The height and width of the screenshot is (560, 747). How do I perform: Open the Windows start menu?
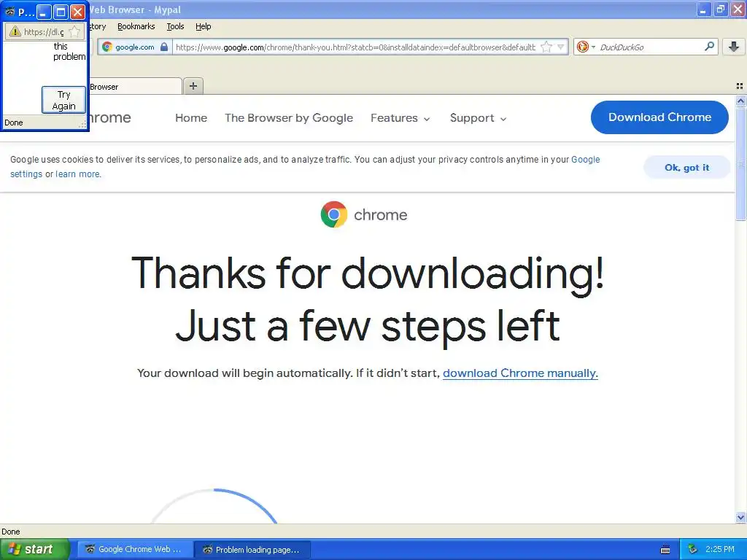pos(35,549)
